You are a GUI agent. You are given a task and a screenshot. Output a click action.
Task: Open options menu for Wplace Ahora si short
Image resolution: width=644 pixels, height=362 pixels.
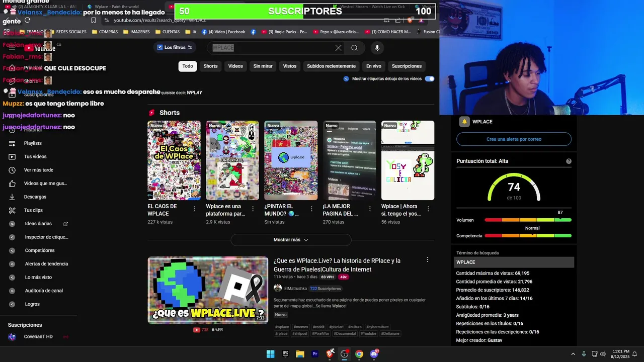pyautogui.click(x=428, y=209)
